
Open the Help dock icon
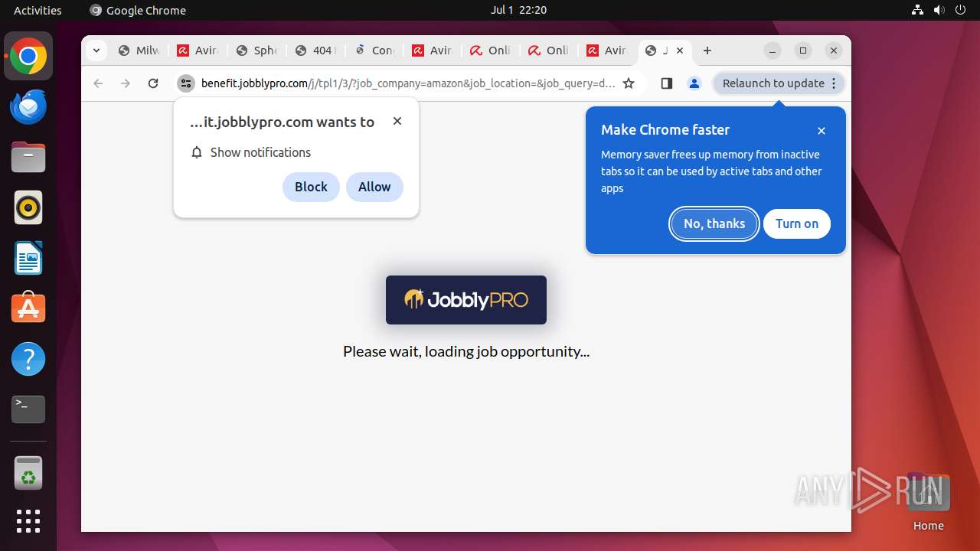click(28, 359)
